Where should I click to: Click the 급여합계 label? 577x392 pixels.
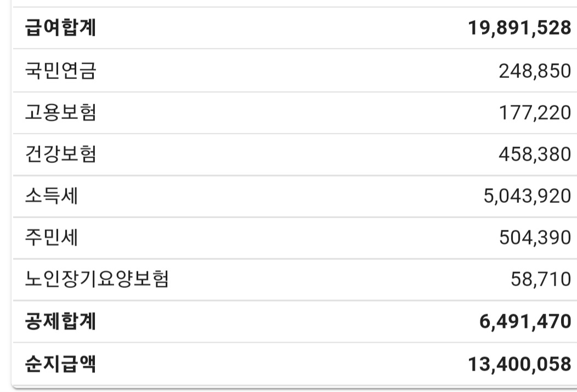pos(60,29)
